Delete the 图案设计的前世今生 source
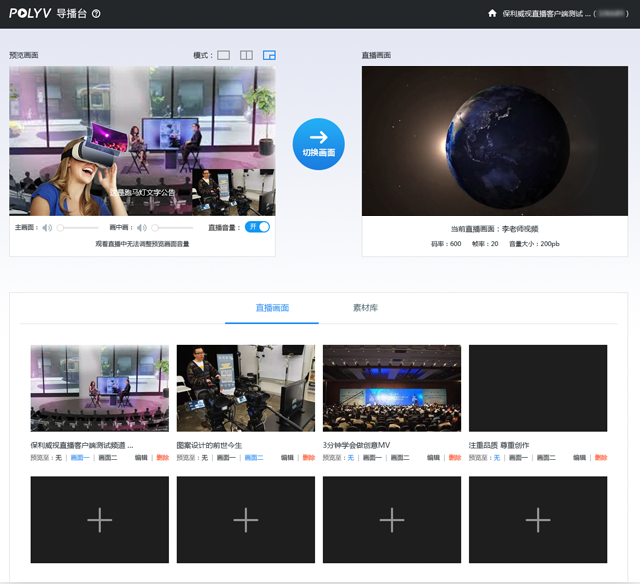Image resolution: width=640 pixels, height=584 pixels. [308, 457]
